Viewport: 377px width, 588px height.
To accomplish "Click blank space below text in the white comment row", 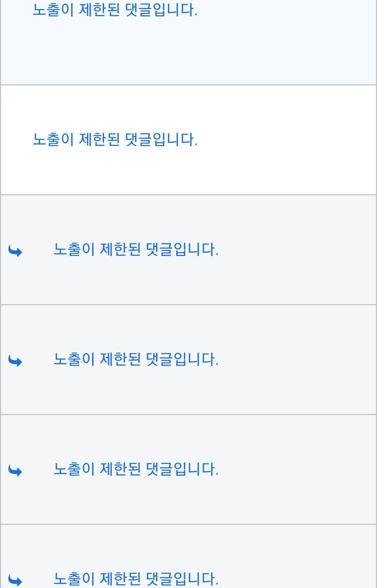I will point(188,173).
